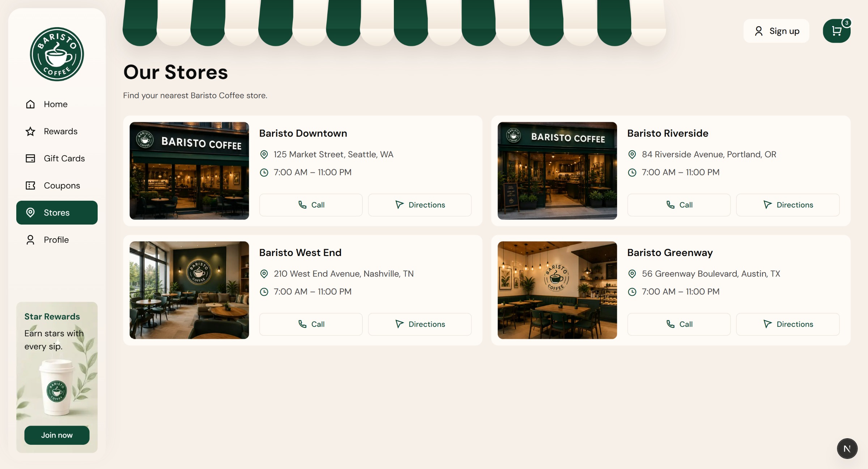868x469 pixels.
Task: Click the clock icon for Baristo Riverside
Action: [x=632, y=172]
